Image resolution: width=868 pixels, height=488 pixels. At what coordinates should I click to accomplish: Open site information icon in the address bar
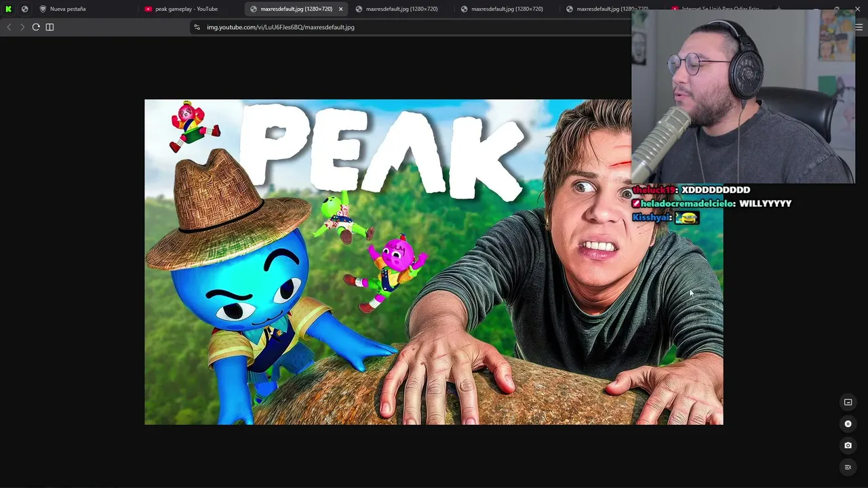click(x=197, y=27)
